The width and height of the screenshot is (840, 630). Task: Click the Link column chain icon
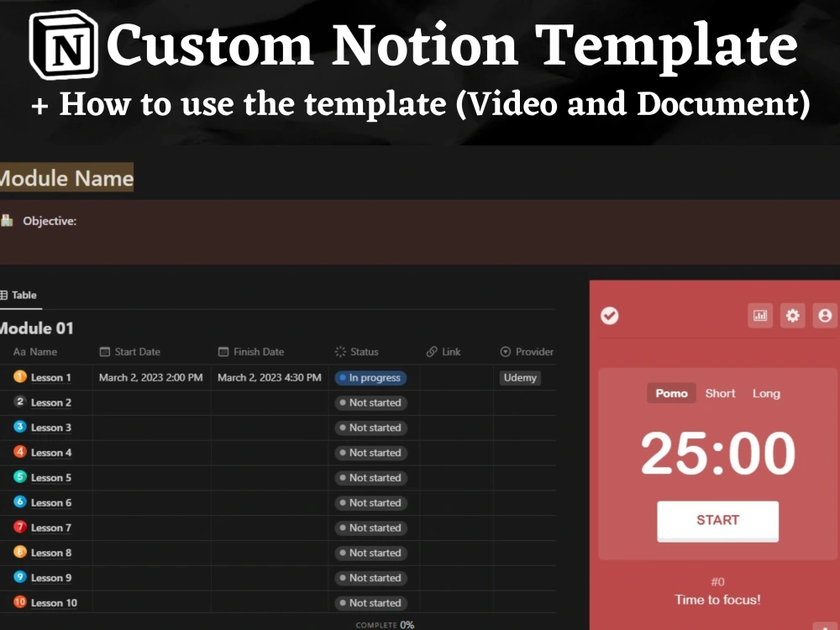[x=430, y=351]
